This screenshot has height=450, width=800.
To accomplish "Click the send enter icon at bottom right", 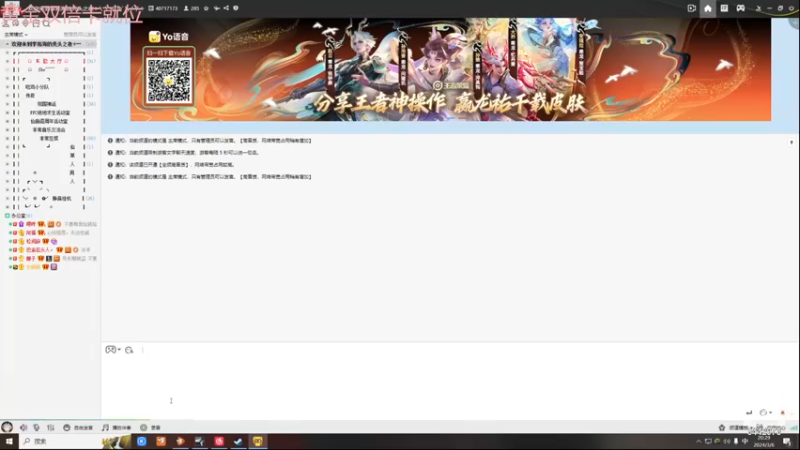I will pyautogui.click(x=749, y=412).
